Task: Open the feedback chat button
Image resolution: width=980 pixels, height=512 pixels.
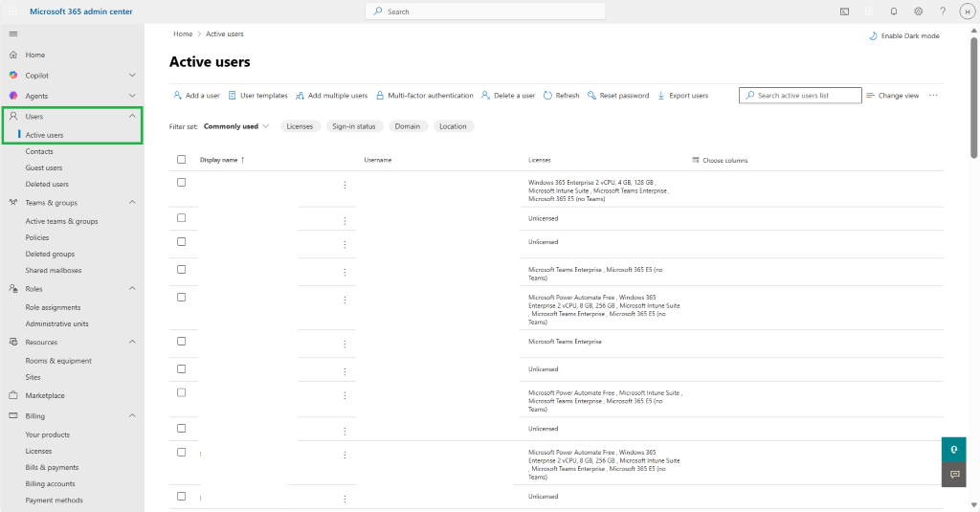Action: point(954,475)
